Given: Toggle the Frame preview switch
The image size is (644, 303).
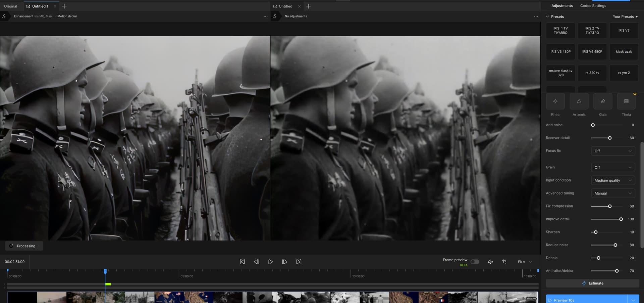Looking at the screenshot, I should point(475,262).
